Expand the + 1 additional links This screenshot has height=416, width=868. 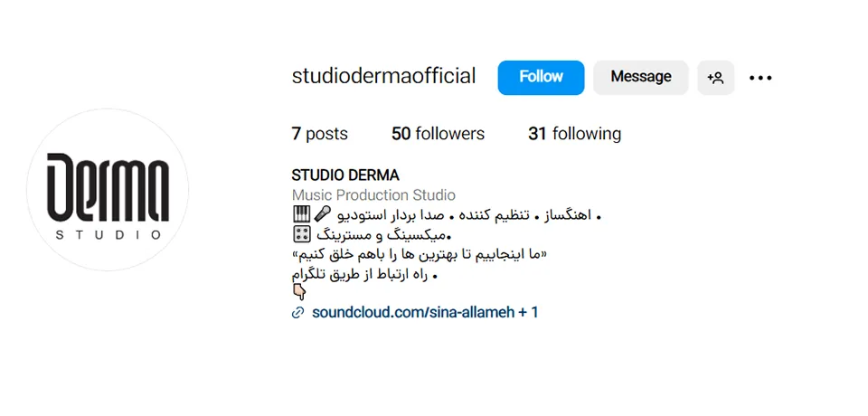coord(529,312)
